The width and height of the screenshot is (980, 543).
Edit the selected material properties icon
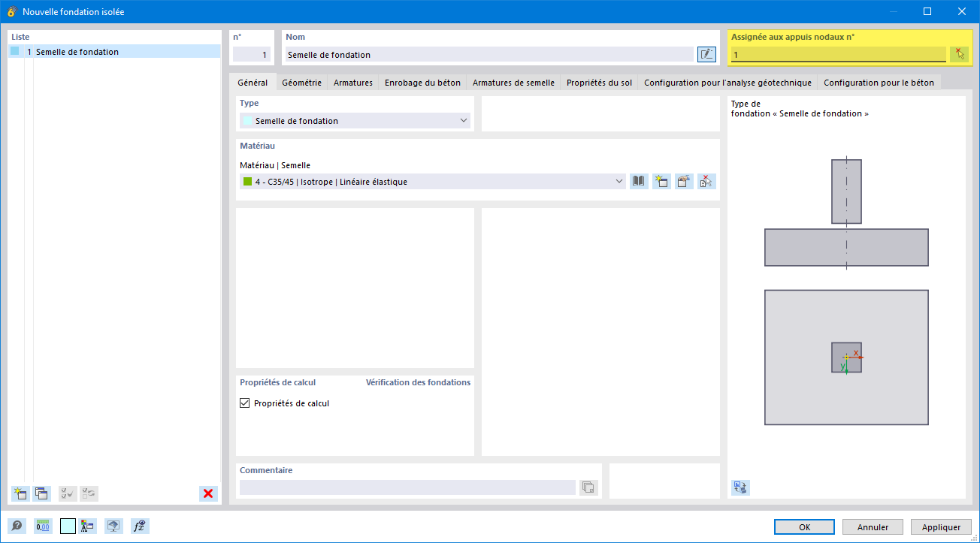click(x=684, y=181)
